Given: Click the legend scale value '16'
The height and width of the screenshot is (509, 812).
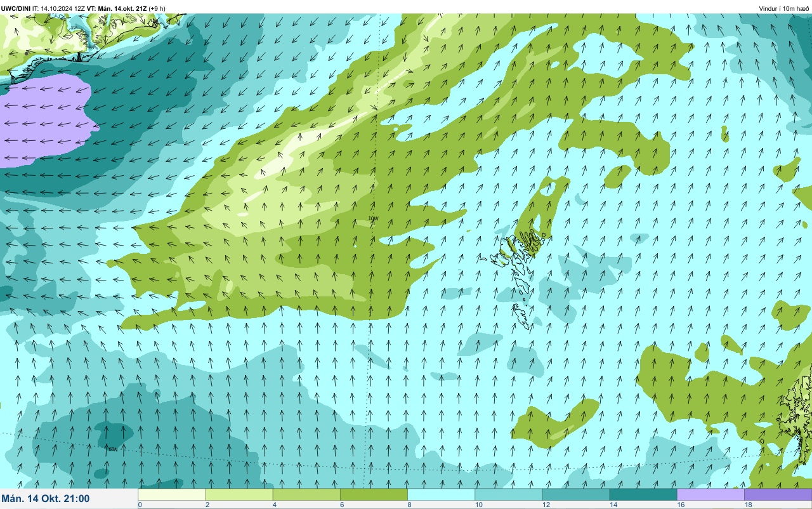Looking at the screenshot, I should (679, 505).
